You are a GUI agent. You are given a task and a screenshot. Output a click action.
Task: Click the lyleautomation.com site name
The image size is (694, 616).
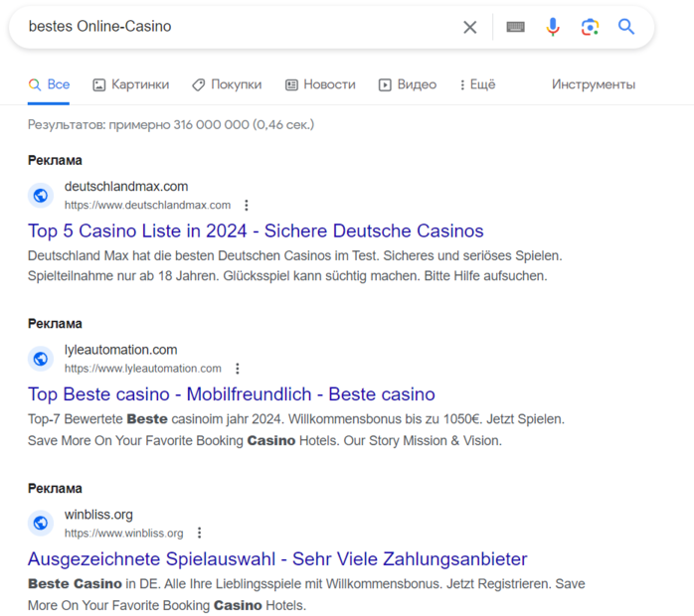click(121, 350)
